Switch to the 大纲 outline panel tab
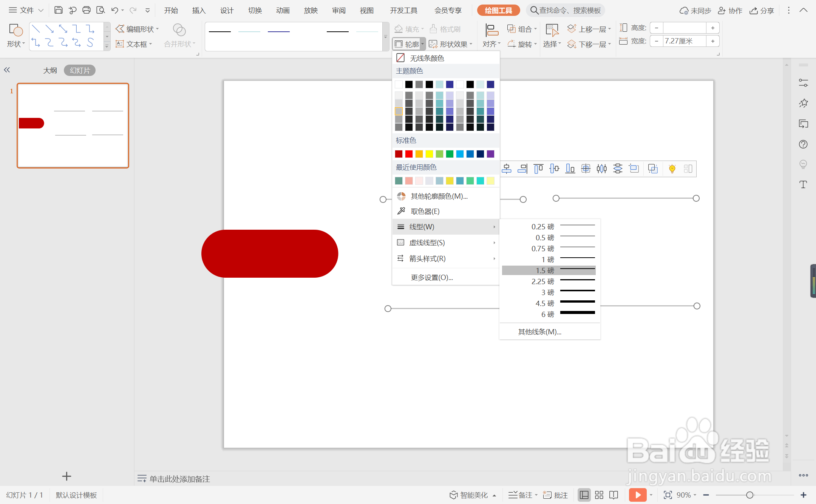Screen dimensions: 816x504 [50, 70]
